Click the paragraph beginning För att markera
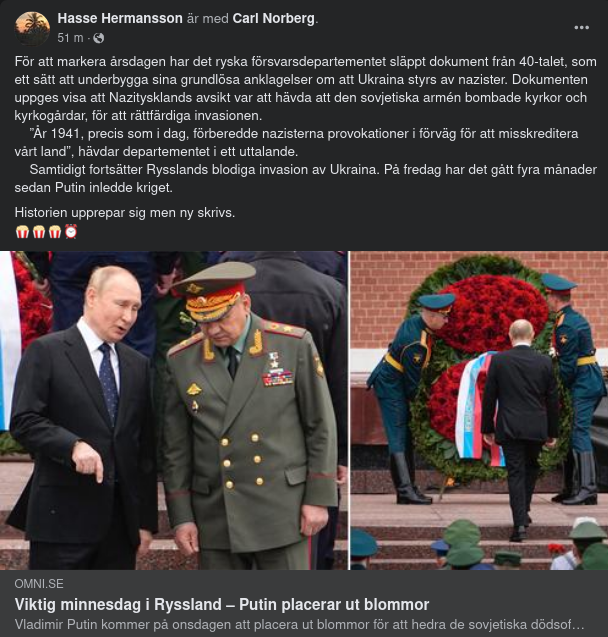 [305, 89]
